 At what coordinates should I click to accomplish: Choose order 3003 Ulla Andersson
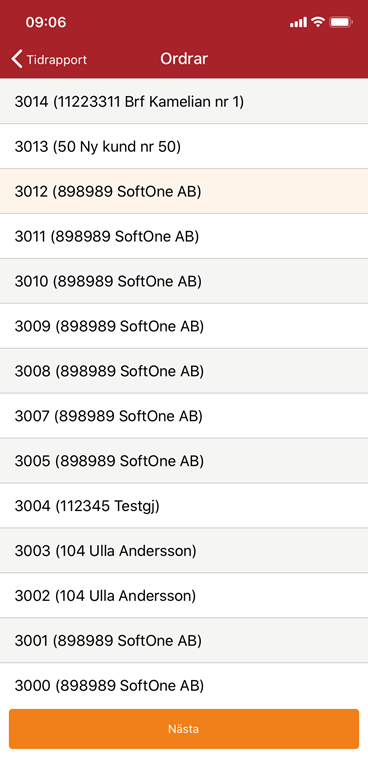184,551
